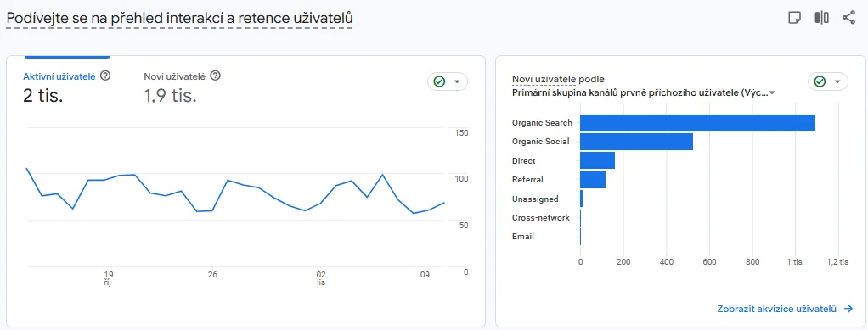Open Zobrazit akvizice uživatelů link

coord(785,309)
